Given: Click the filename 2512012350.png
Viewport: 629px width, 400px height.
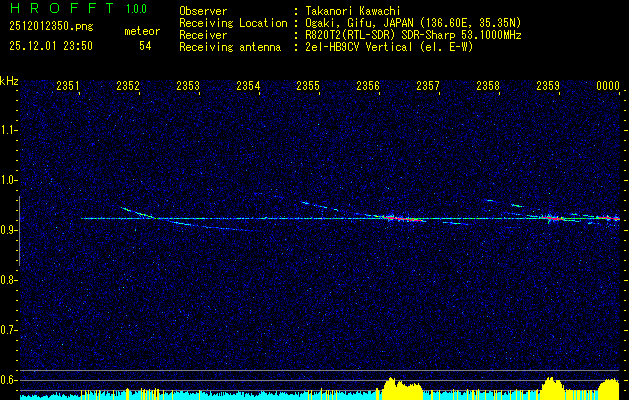Looking at the screenshot, I should [51, 27].
